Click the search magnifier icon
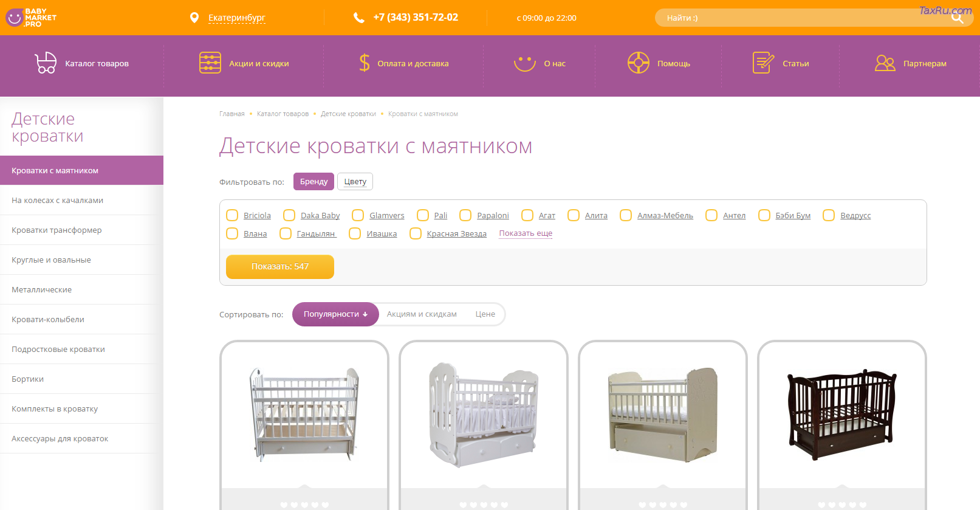980x510 pixels. pyautogui.click(x=957, y=18)
